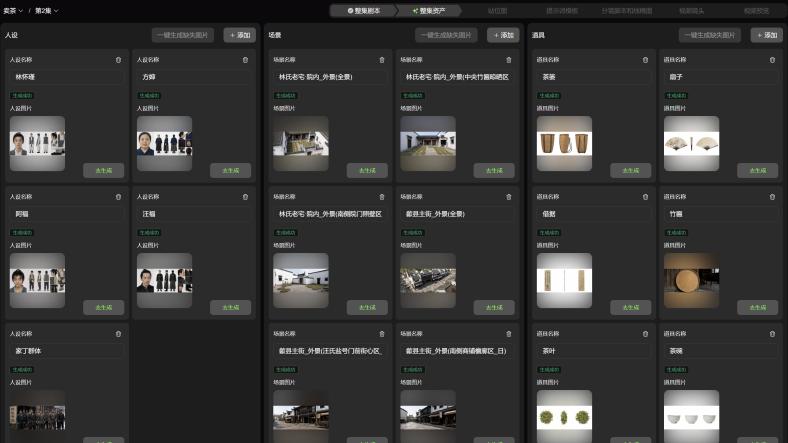
Task: Click 去生成 on the 借据 card
Action: [x=631, y=307]
